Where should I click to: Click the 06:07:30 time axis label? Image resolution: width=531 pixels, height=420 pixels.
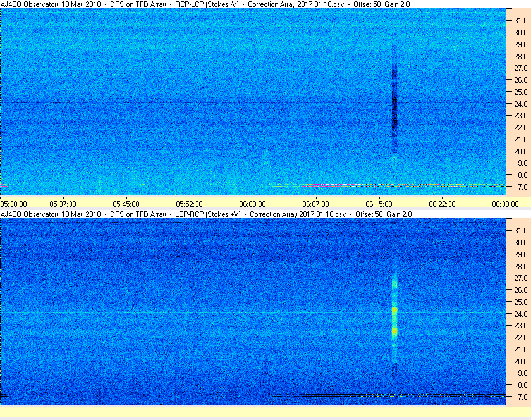click(x=315, y=204)
